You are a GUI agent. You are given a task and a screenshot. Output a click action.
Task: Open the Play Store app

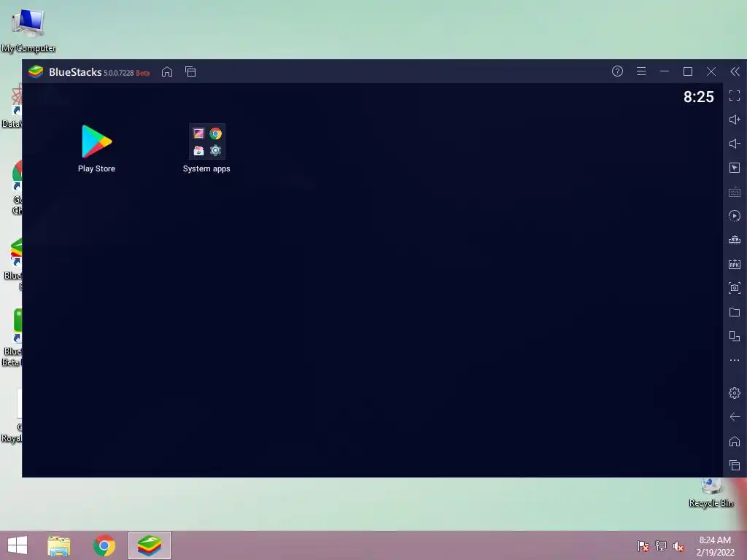point(97,148)
